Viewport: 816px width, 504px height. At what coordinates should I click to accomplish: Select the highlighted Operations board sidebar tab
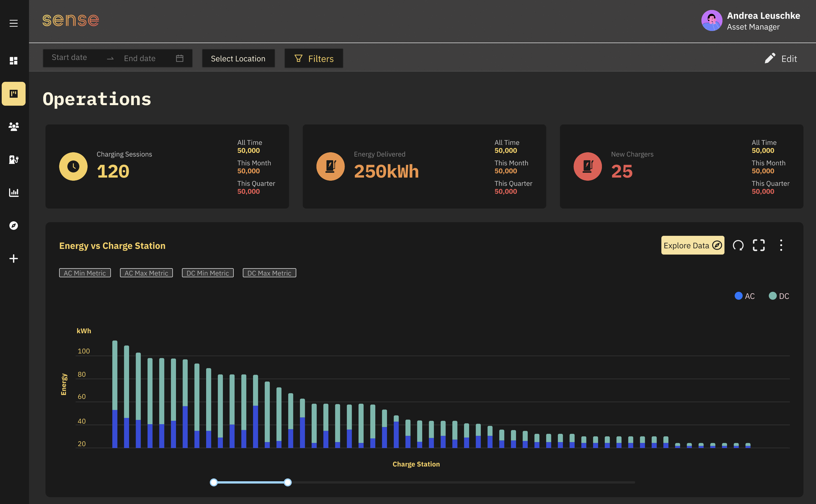[14, 94]
